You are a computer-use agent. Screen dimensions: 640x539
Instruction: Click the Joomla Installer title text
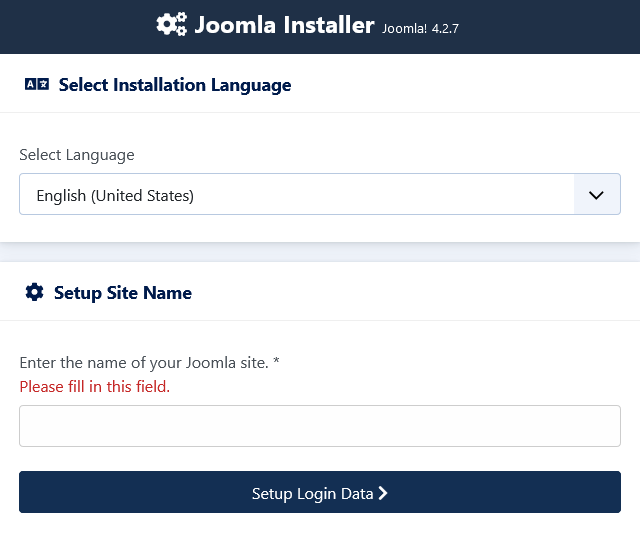284,25
